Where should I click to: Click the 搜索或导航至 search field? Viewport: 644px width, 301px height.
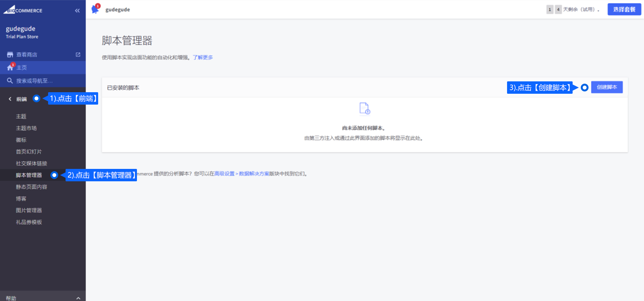click(35, 81)
